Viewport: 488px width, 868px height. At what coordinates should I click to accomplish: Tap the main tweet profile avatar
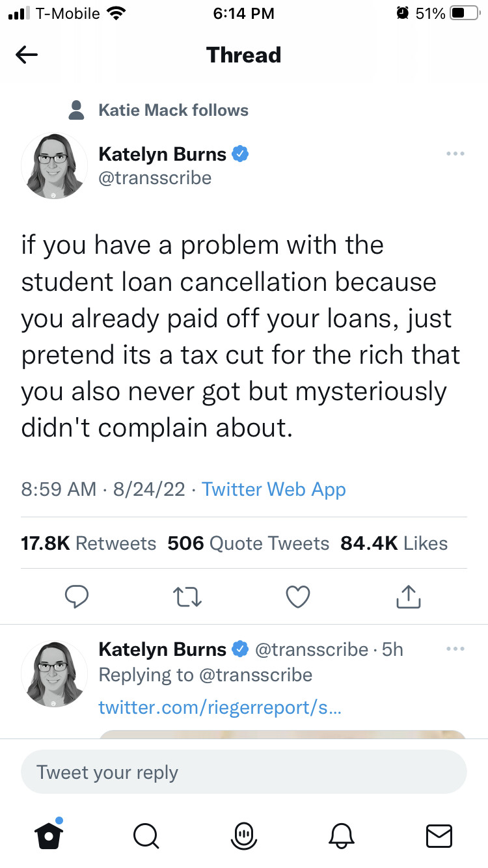coord(55,166)
